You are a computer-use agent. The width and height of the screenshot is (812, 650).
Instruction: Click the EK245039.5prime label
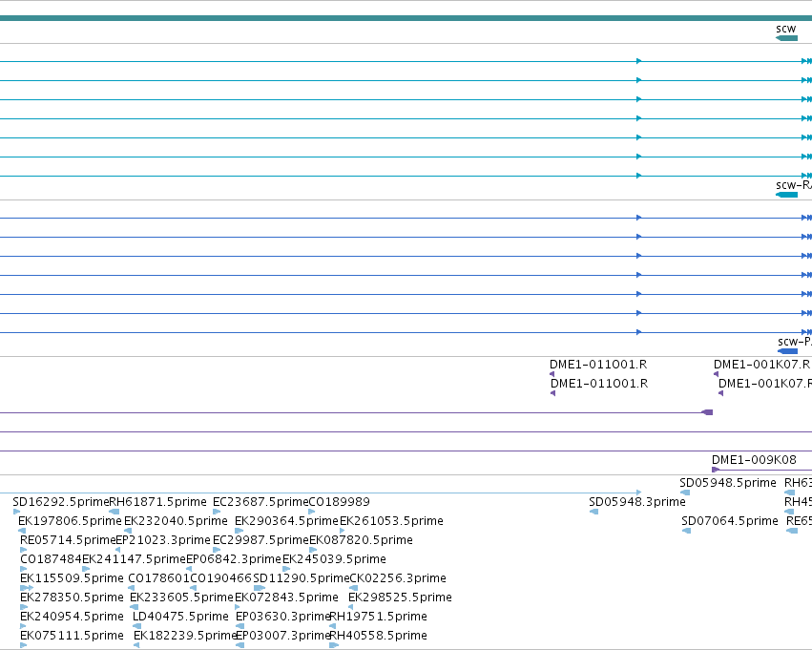334,559
